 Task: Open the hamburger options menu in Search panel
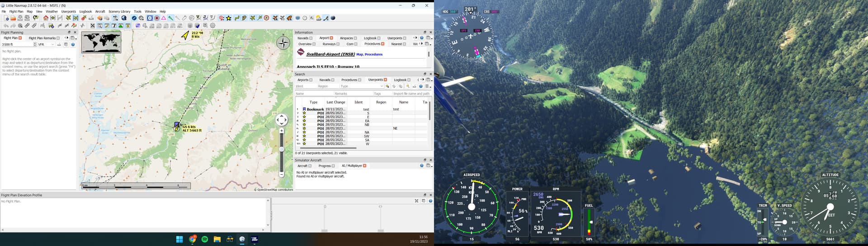[428, 86]
